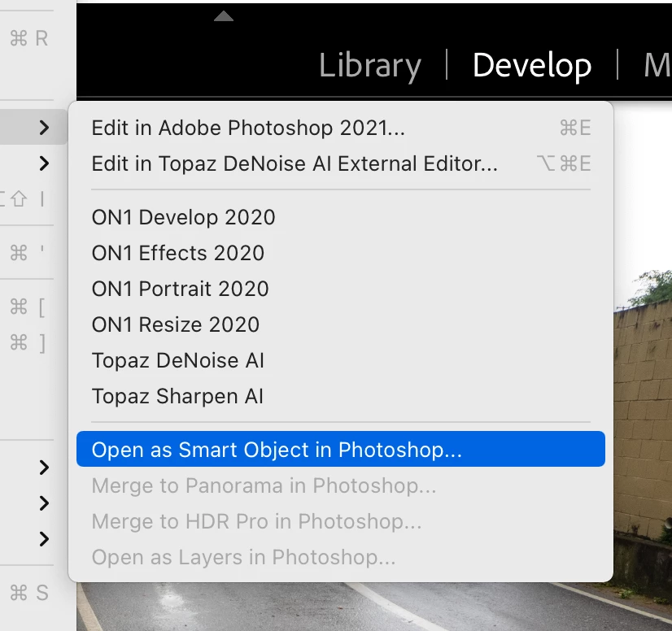Launch Topaz Sharpen AI from submenu

pos(341,396)
